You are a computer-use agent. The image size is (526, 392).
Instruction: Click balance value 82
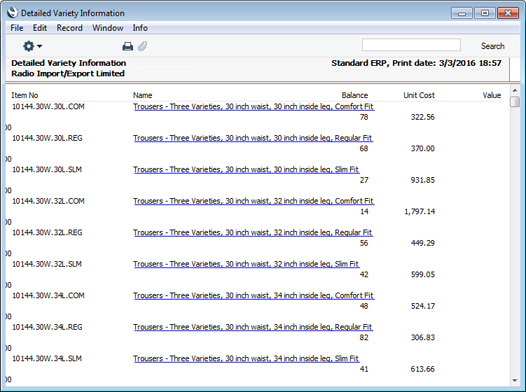click(364, 338)
